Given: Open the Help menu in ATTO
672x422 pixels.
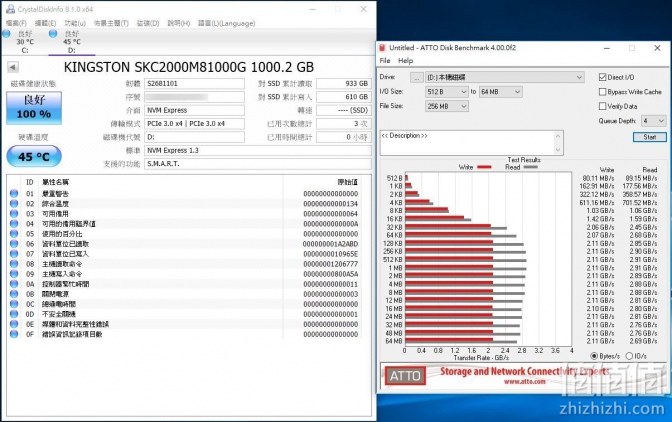Looking at the screenshot, I should 405,61.
